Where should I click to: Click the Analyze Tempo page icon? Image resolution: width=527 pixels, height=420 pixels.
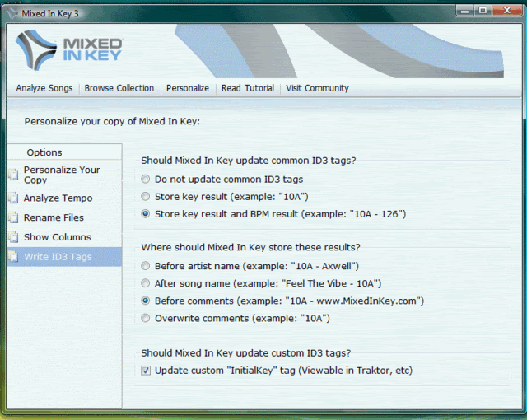[x=13, y=198]
